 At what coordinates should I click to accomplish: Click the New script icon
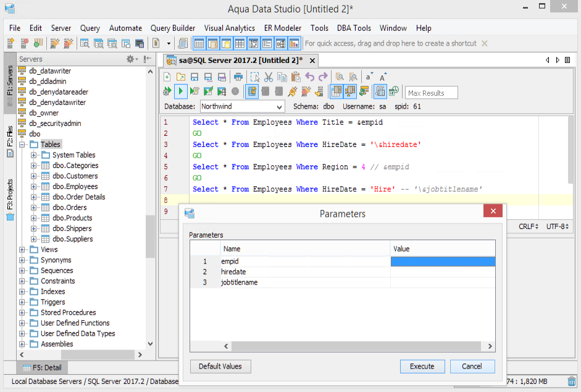coord(167,77)
